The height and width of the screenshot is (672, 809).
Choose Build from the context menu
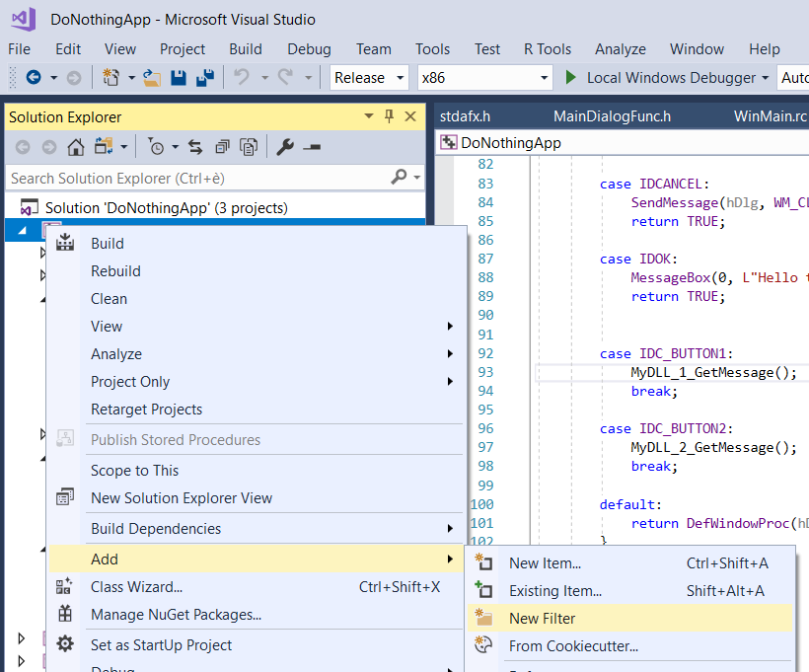[256, 243]
